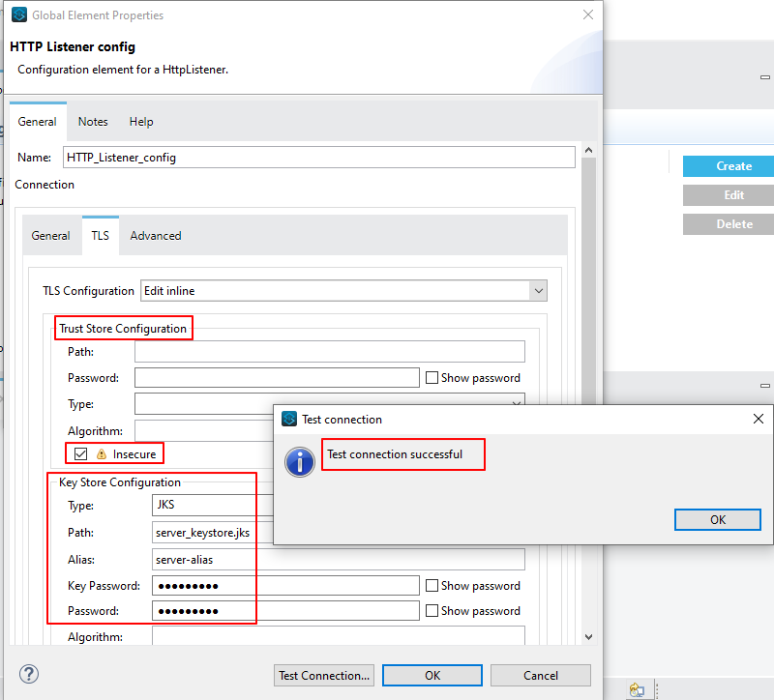This screenshot has height=700, width=774.
Task: Minimize the top background panel
Action: pyautogui.click(x=764, y=77)
